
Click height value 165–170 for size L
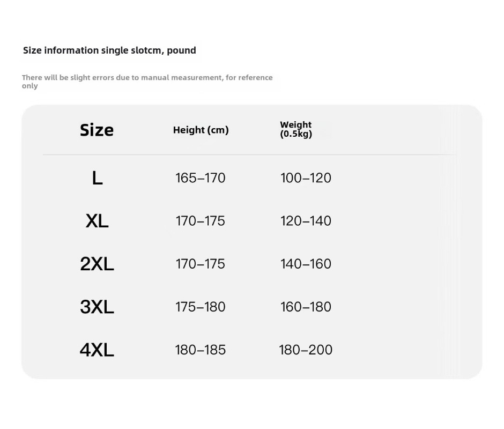[x=200, y=178]
